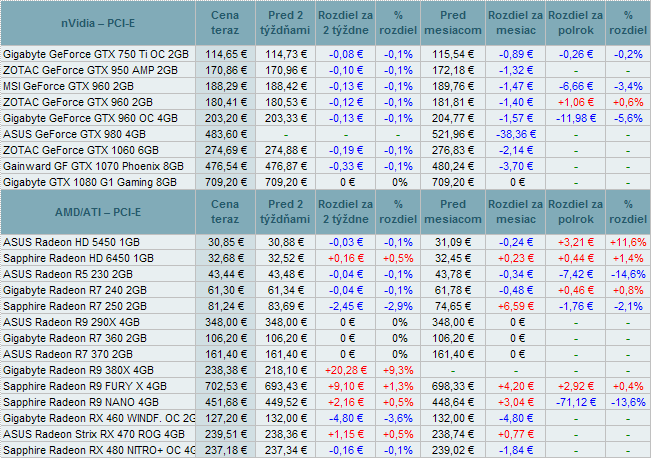Viewport: 651px width, 458px height.
Task: Click 'ZOTAC GeForce GTX 960 2GB' row name
Action: point(78,102)
